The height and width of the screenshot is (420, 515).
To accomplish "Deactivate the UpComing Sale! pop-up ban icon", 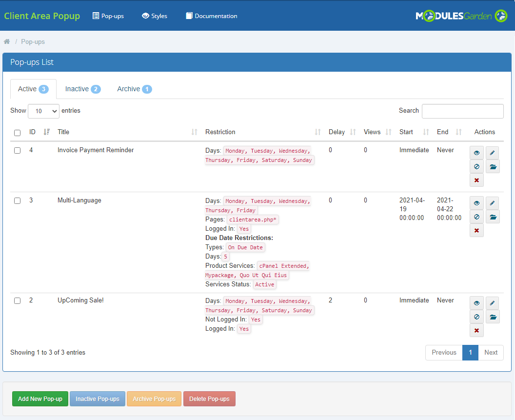I will [x=476, y=317].
